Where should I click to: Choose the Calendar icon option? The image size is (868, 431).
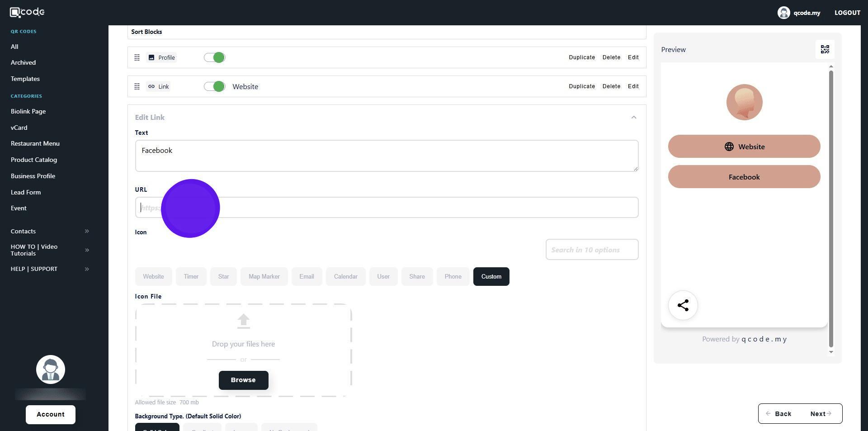click(345, 277)
